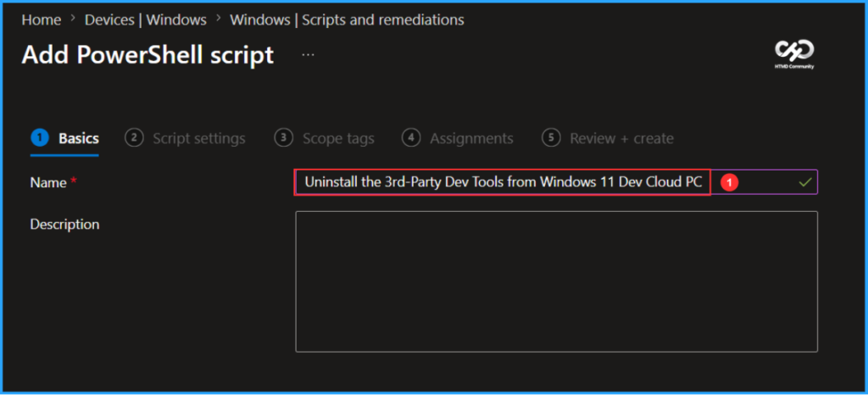Click the step 5 circle for Review + create
The image size is (868, 395).
[551, 138]
